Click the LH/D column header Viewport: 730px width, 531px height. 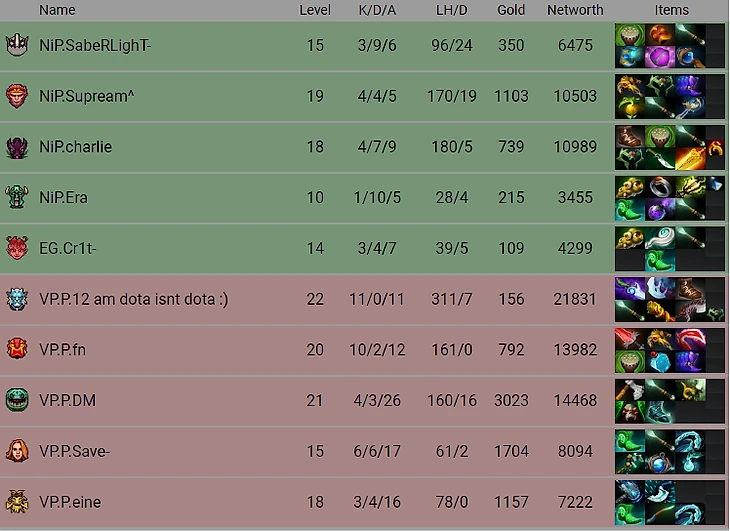(x=451, y=10)
